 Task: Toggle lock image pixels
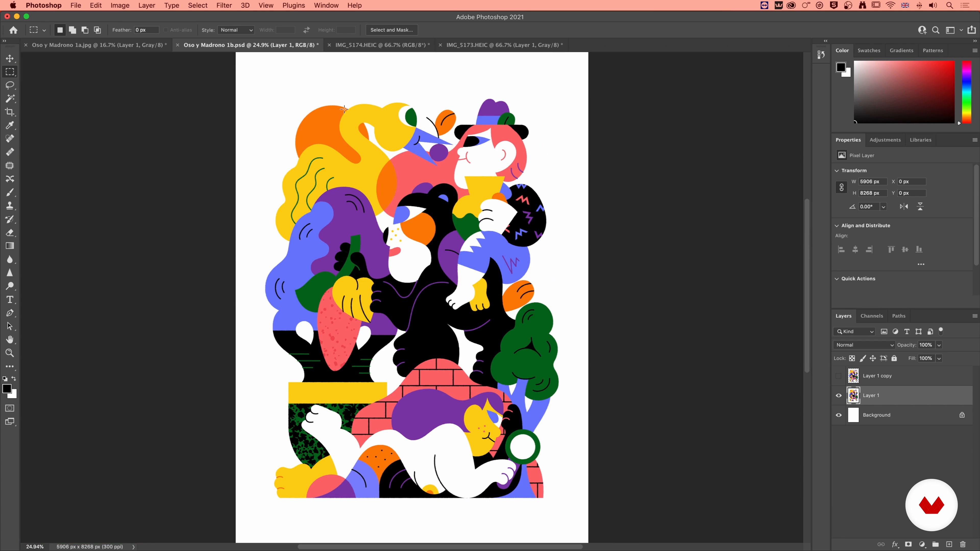click(863, 358)
